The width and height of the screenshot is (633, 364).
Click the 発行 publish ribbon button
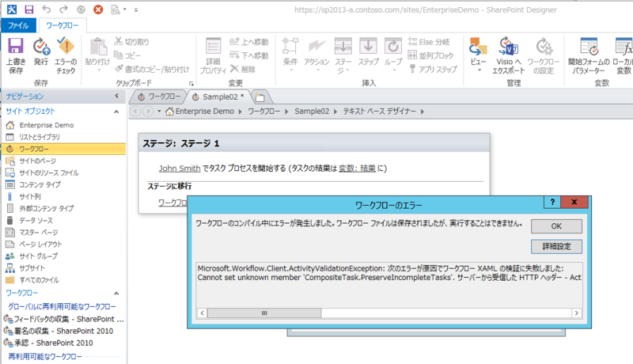pyautogui.click(x=41, y=51)
